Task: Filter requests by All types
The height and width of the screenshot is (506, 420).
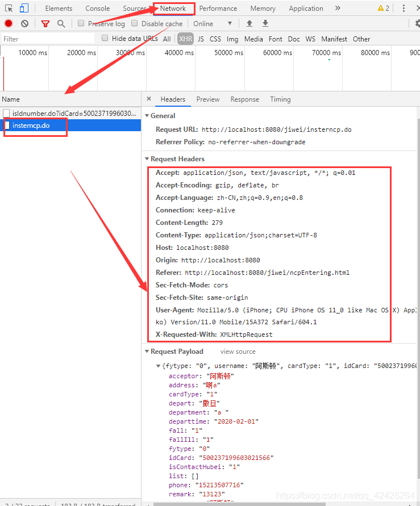Action: (167, 39)
